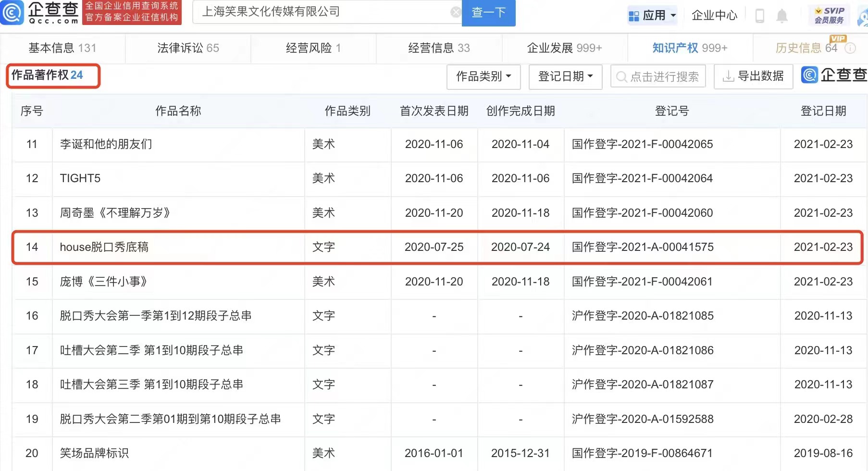
Task: Select work name 李诞和他的朋友们
Action: click(106, 144)
